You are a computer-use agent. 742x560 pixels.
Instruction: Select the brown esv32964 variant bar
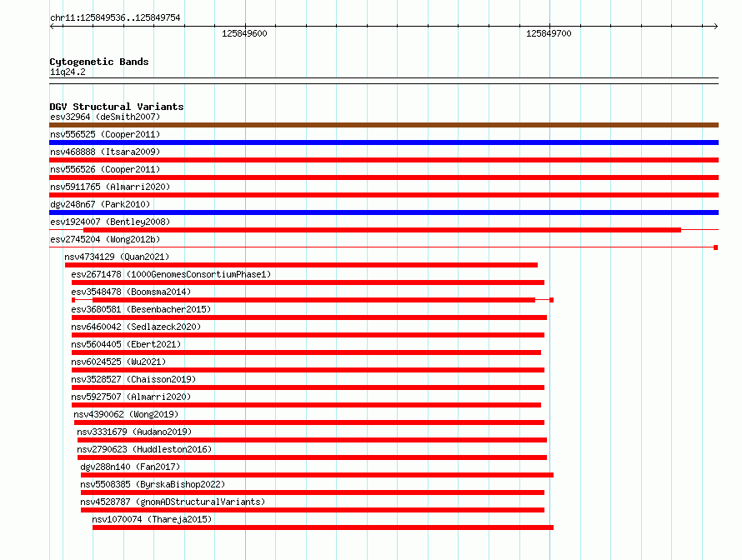click(384, 125)
